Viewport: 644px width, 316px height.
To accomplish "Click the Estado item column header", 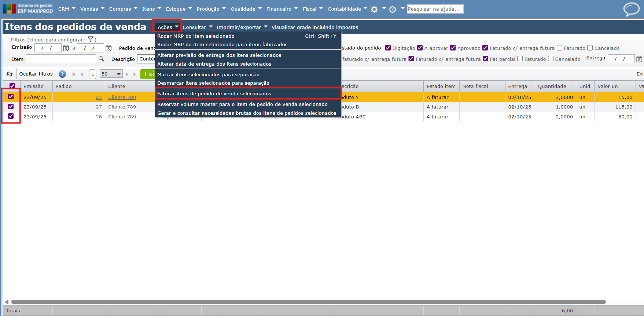I will (441, 86).
